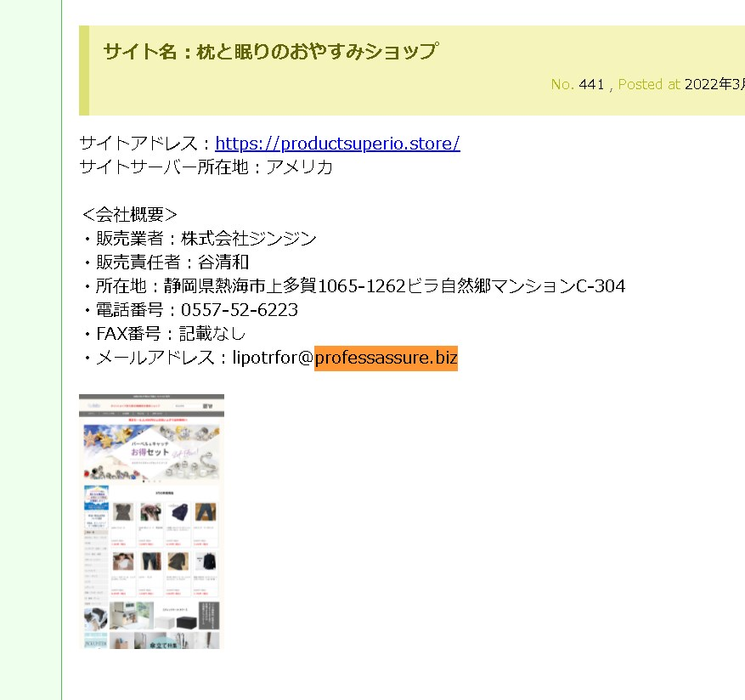
Task: Click the phone number 0557-52-6223
Action: tap(240, 310)
